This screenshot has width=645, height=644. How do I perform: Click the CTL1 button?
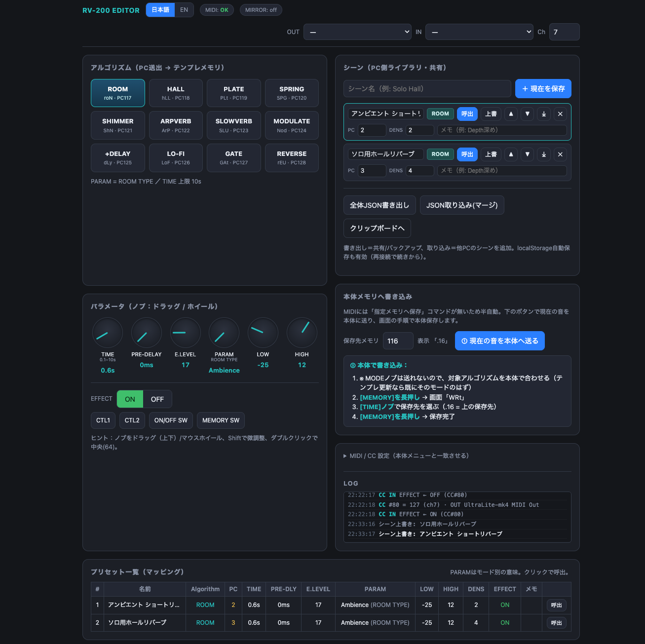point(103,420)
